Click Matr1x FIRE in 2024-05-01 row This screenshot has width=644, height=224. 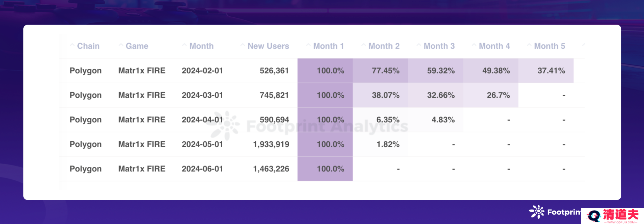tap(142, 144)
